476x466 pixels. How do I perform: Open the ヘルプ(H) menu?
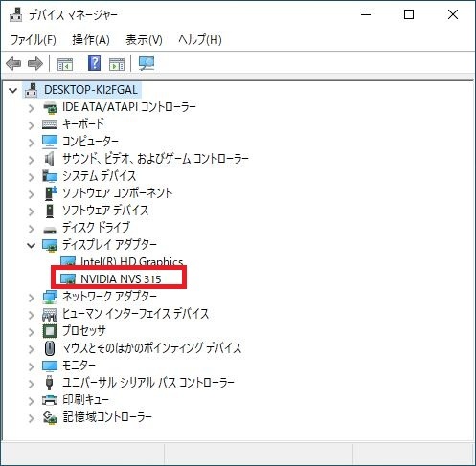click(x=200, y=40)
